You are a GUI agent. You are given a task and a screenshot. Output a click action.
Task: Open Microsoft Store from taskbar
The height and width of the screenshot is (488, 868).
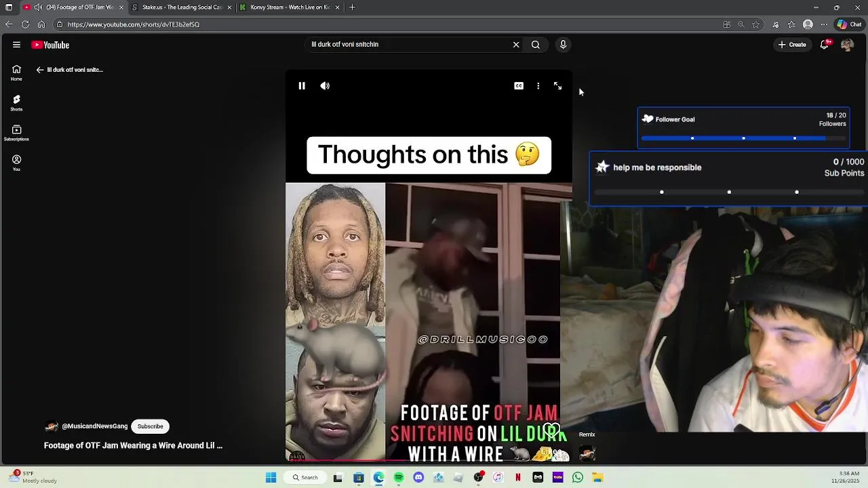359,478
